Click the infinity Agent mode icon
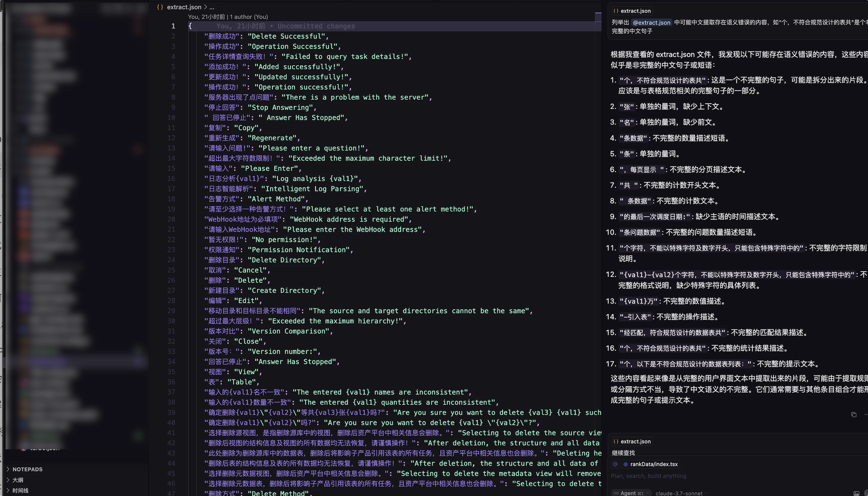The image size is (868, 496). pyautogui.click(x=616, y=493)
